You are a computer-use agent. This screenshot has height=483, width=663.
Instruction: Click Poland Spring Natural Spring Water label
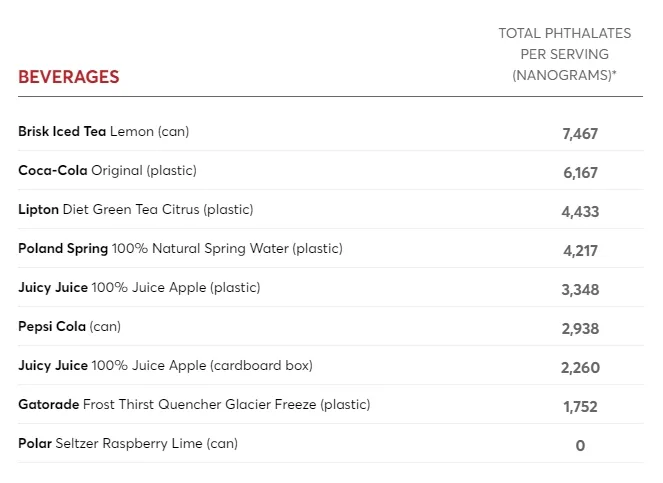(180, 248)
